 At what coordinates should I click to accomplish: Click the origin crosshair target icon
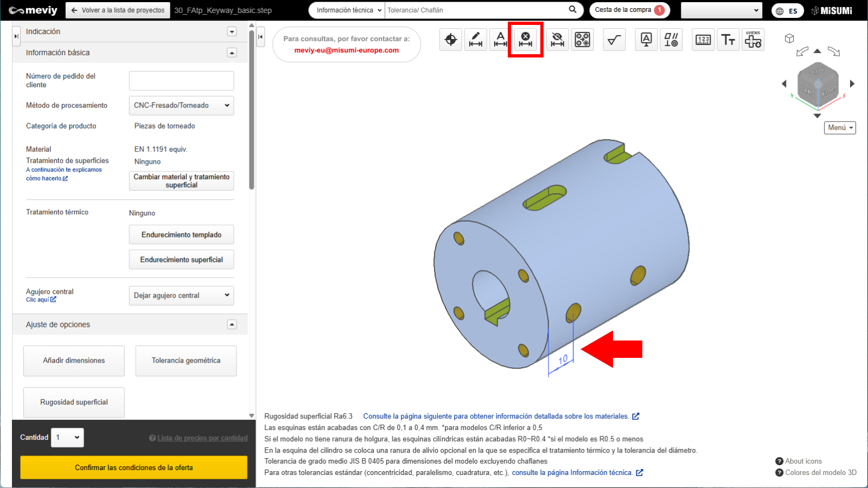(451, 40)
